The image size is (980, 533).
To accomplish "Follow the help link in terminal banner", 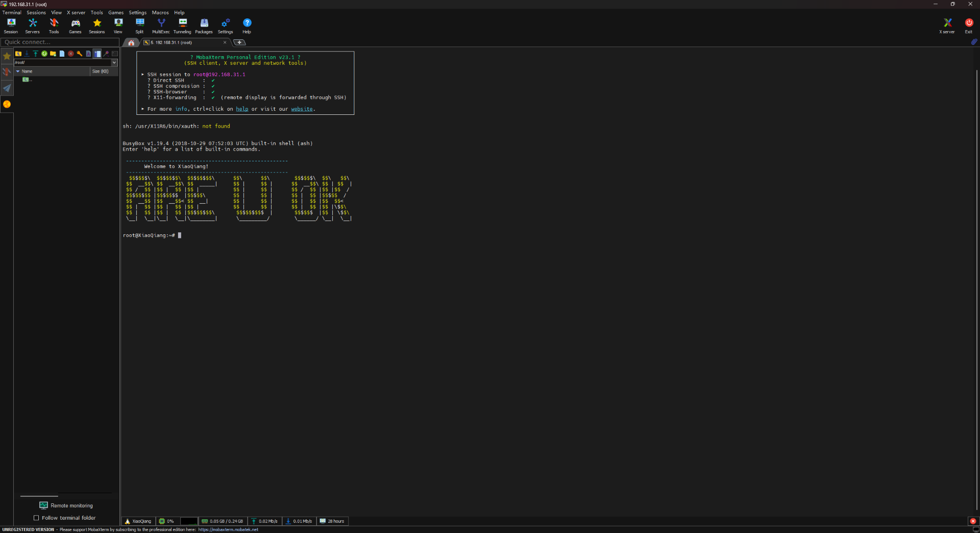I will (x=242, y=109).
